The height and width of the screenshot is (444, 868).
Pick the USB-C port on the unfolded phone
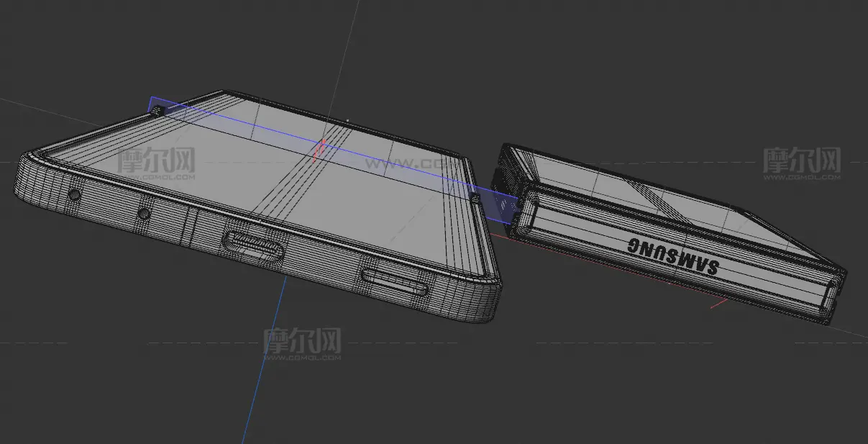point(252,246)
